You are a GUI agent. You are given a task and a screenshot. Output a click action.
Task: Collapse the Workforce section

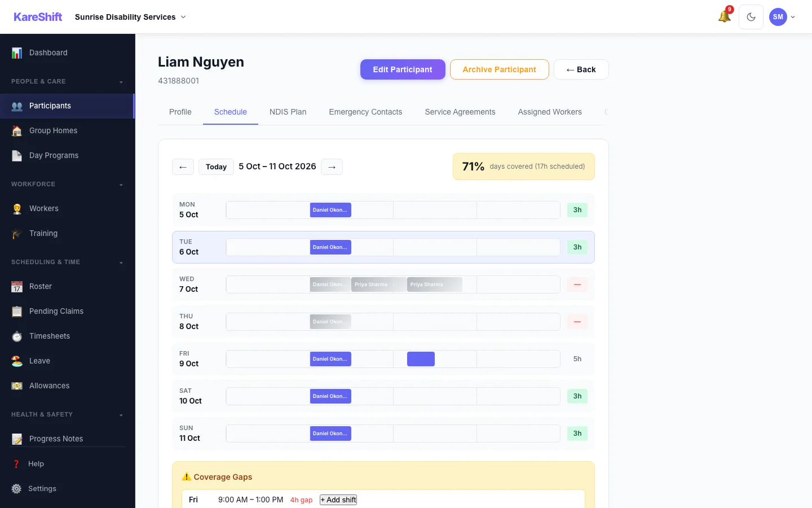pos(121,185)
